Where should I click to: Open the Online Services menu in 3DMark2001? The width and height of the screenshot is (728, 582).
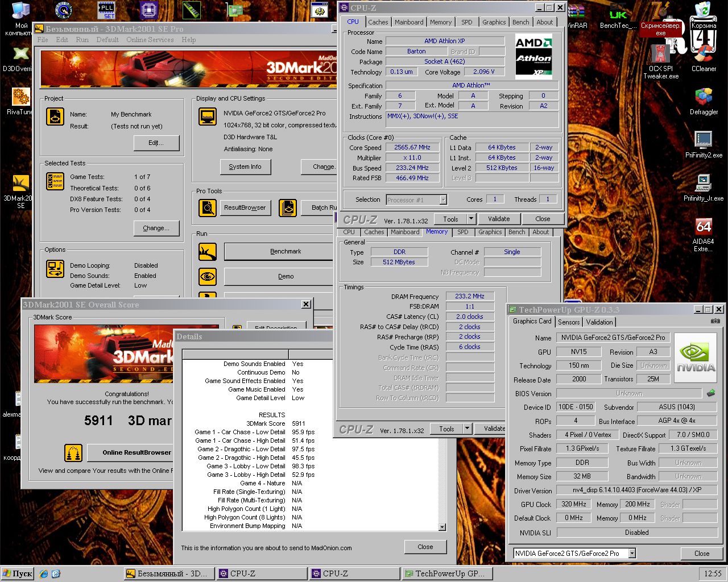point(150,40)
